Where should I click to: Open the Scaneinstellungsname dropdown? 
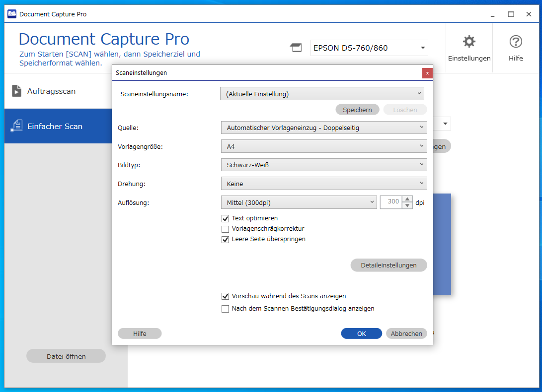322,94
